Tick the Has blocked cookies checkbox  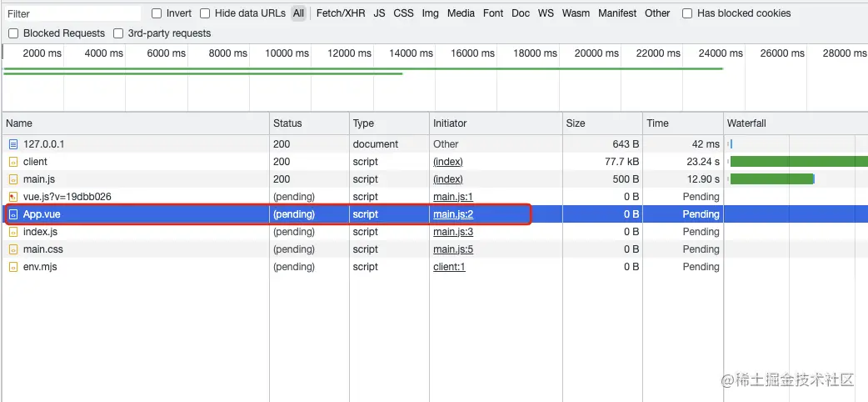[687, 13]
